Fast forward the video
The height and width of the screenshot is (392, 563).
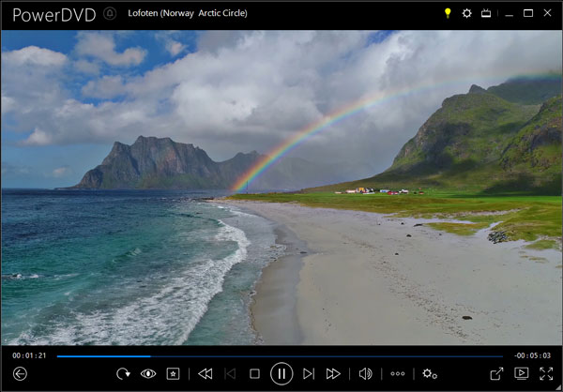333,373
